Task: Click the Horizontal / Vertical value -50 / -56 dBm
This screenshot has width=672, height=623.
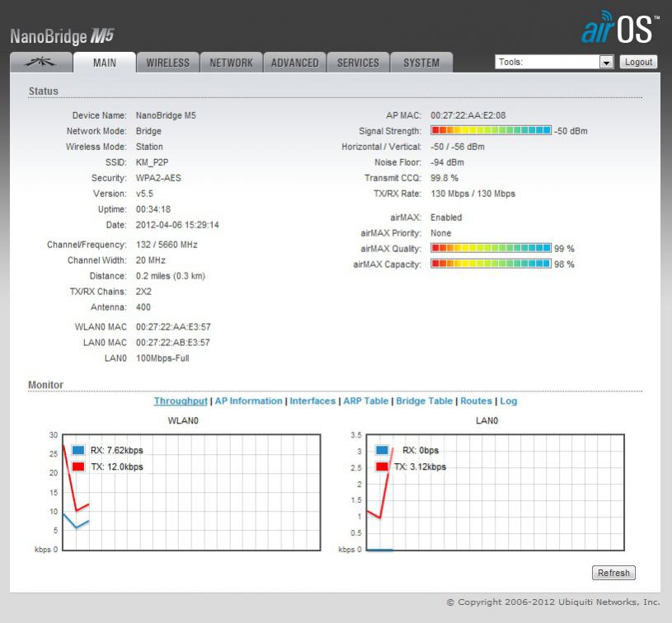Action: (458, 147)
